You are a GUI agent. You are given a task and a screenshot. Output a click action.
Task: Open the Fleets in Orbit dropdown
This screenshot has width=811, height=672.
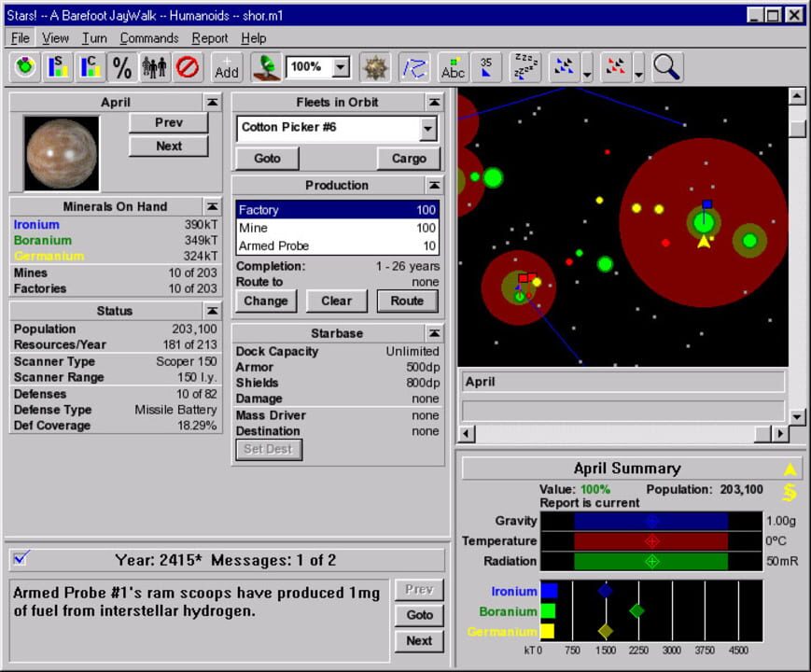pos(426,129)
